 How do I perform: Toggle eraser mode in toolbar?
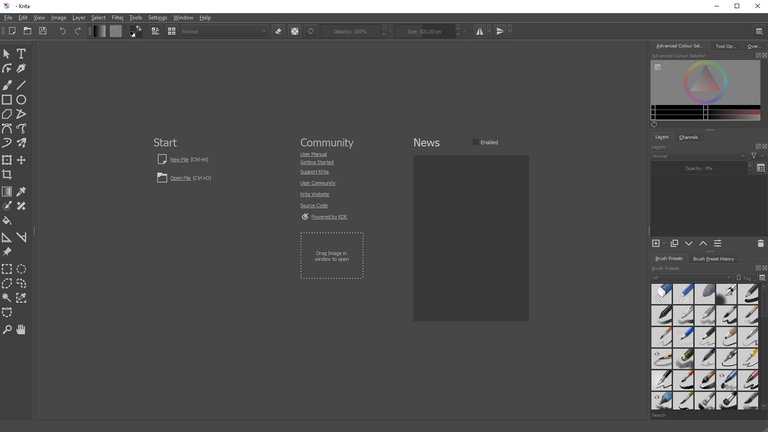click(x=278, y=31)
